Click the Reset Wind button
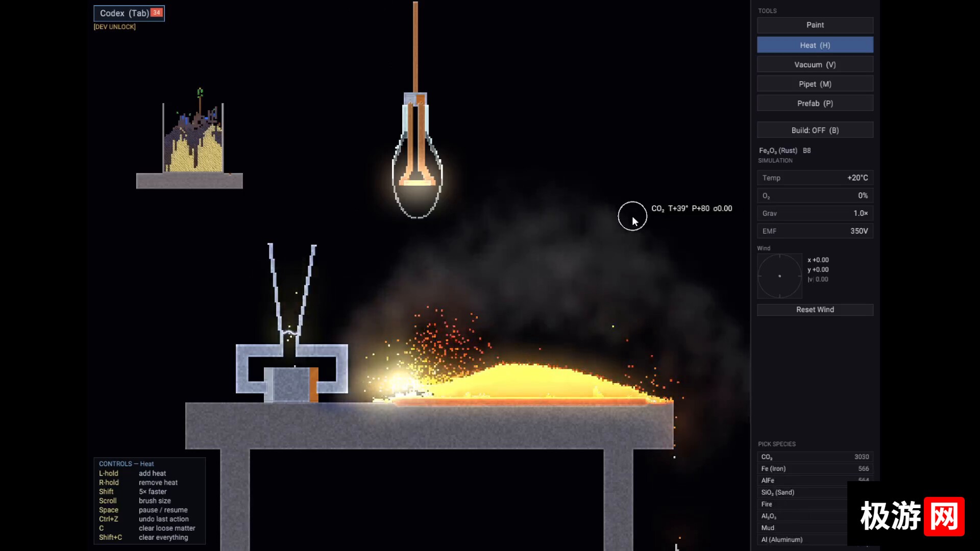 tap(815, 310)
